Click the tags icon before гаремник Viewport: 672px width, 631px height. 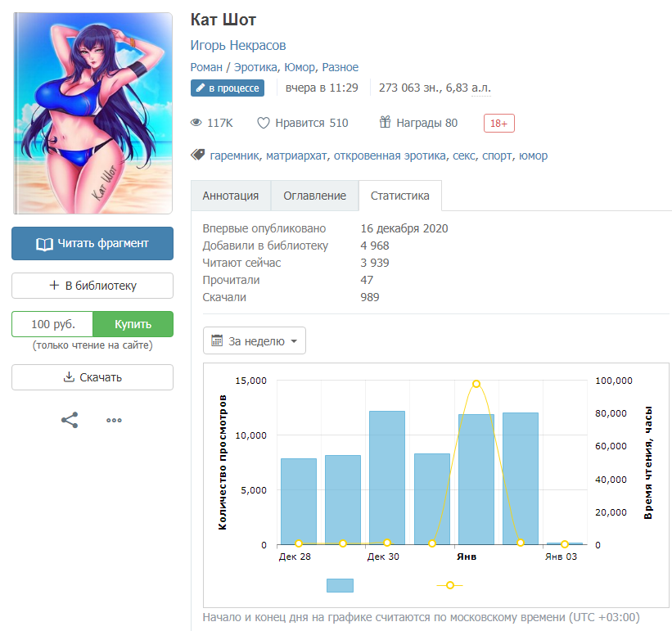[x=197, y=155]
